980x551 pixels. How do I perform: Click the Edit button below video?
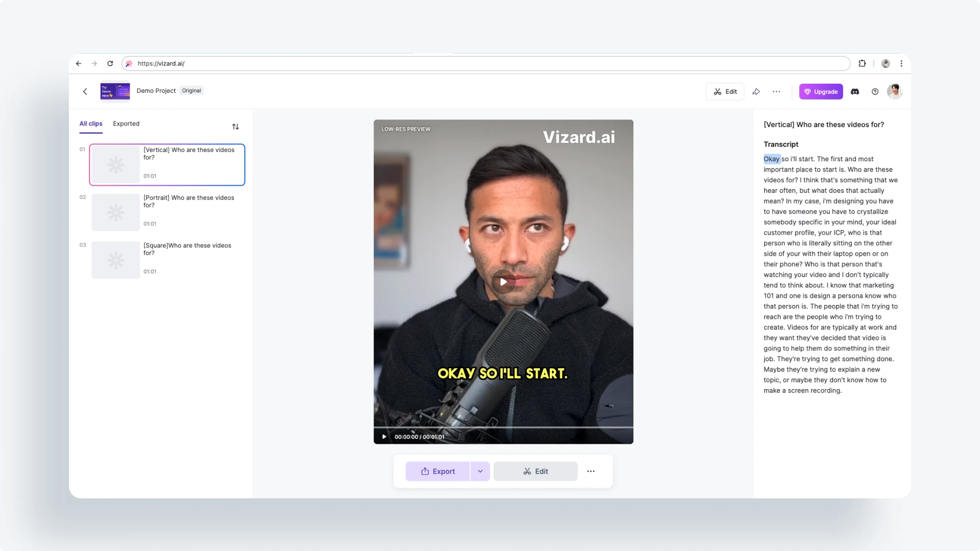(x=535, y=471)
